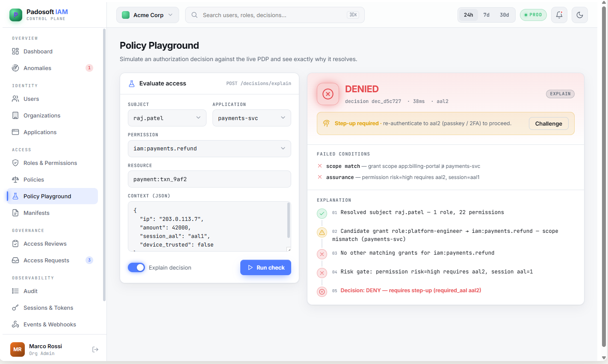The width and height of the screenshot is (608, 364).
Task: Click the search users, roles, decisions field
Action: pos(274,15)
